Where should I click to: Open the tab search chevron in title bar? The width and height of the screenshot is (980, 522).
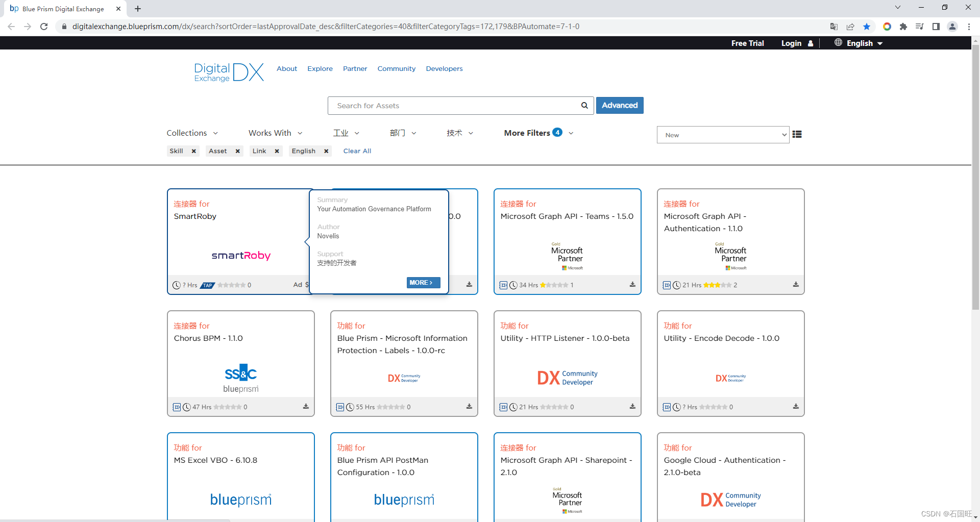(898, 7)
